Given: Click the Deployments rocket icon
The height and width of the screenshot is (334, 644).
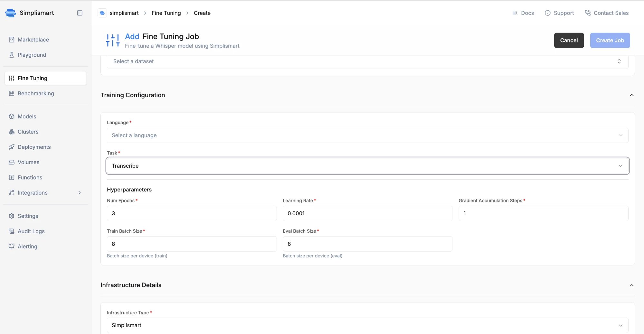Looking at the screenshot, I should (x=12, y=147).
